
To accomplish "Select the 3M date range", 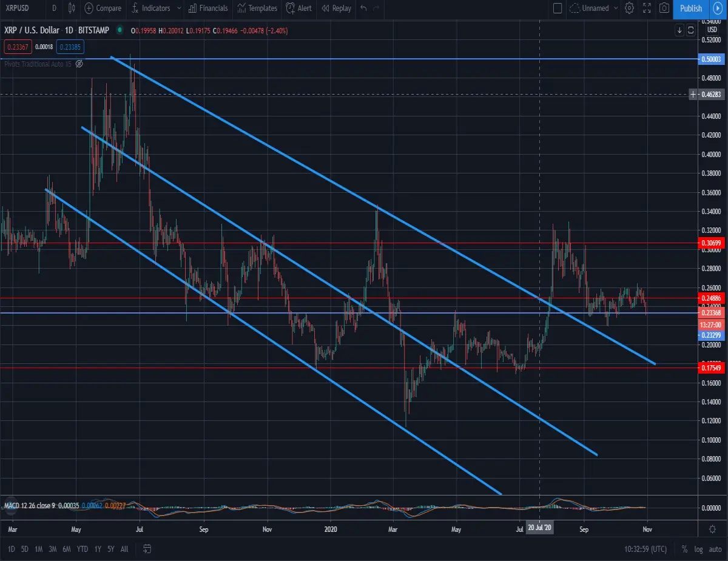I will (53, 549).
